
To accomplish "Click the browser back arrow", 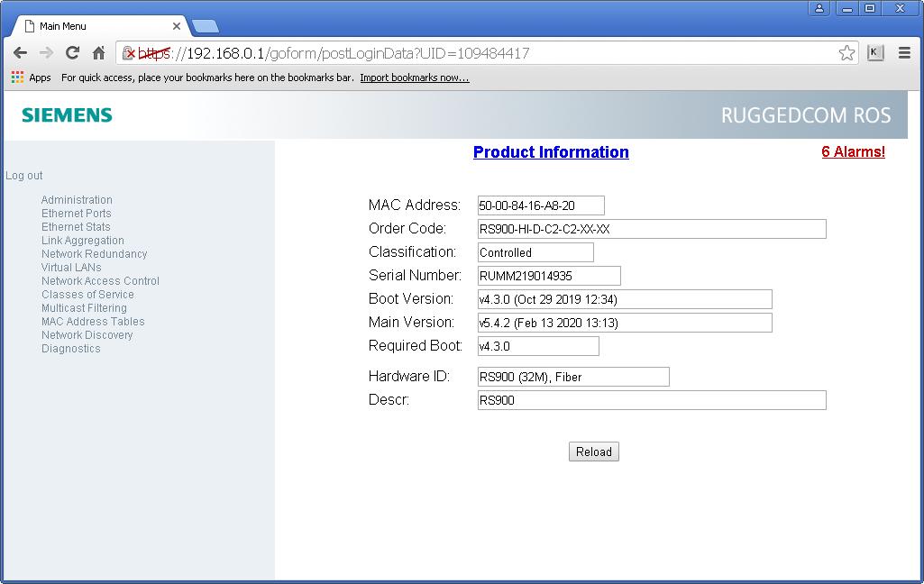I will (x=20, y=53).
